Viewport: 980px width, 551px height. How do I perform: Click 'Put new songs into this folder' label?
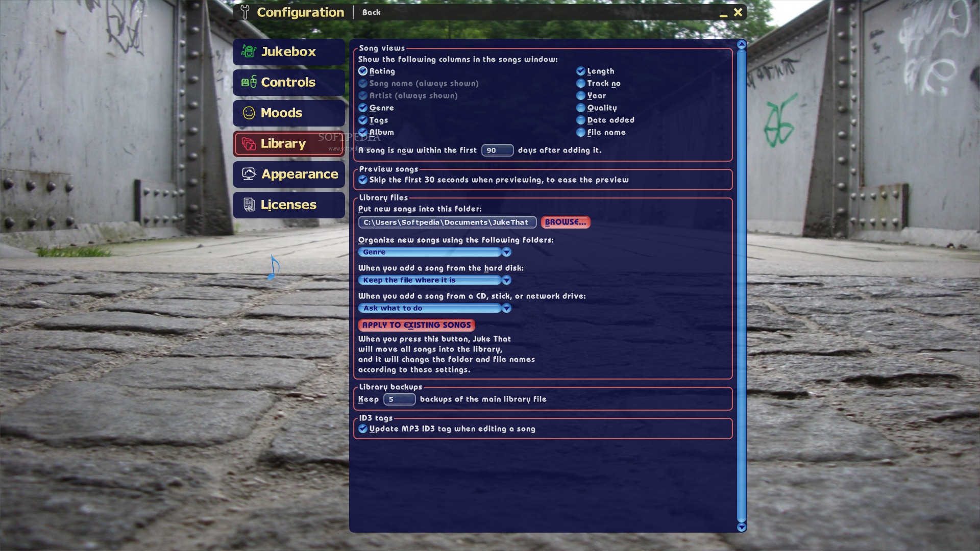[420, 209]
